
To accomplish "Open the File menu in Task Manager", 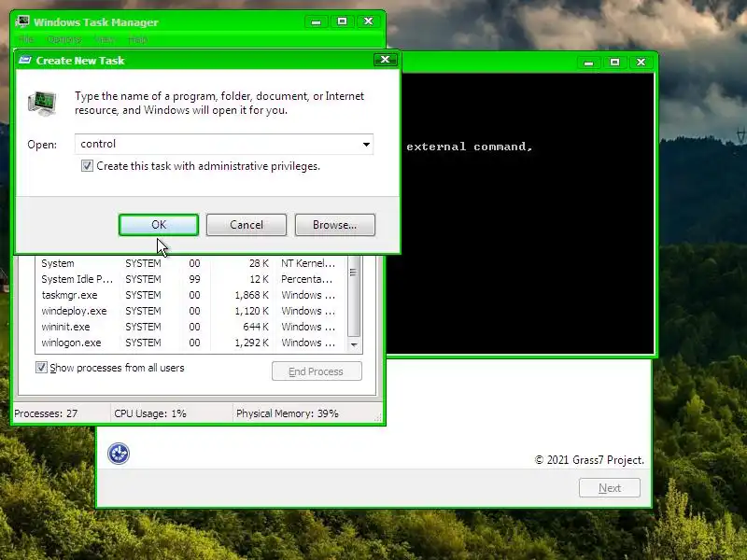I will (x=26, y=39).
